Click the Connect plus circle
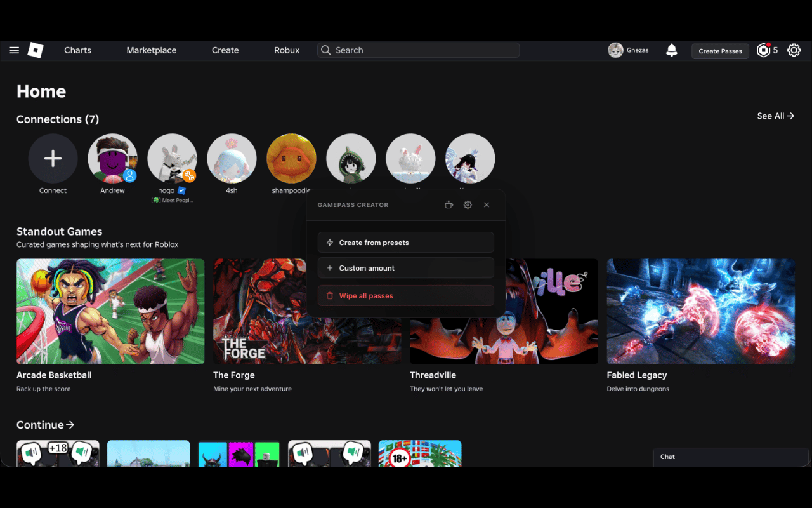This screenshot has height=508, width=812. pyautogui.click(x=53, y=158)
